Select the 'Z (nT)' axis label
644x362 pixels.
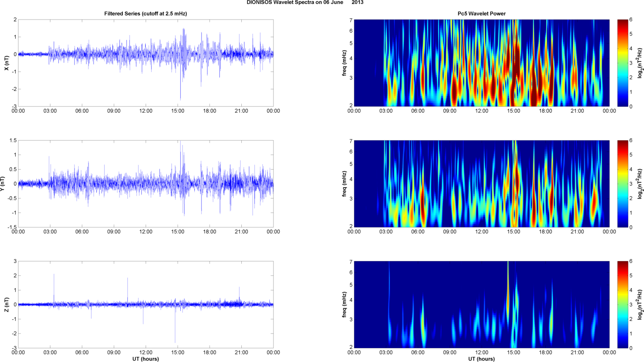(x=7, y=304)
